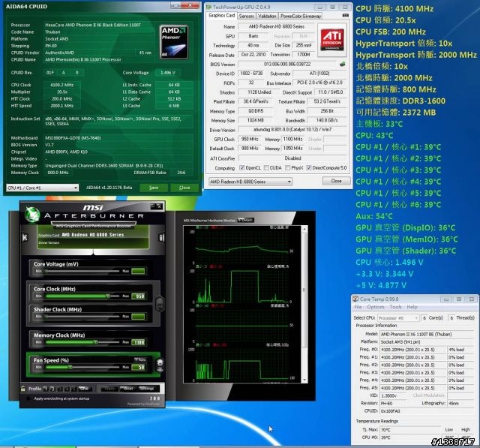Click the MSI Afterburner dragon logo
The height and width of the screenshot is (448, 480).
[x=32, y=214]
